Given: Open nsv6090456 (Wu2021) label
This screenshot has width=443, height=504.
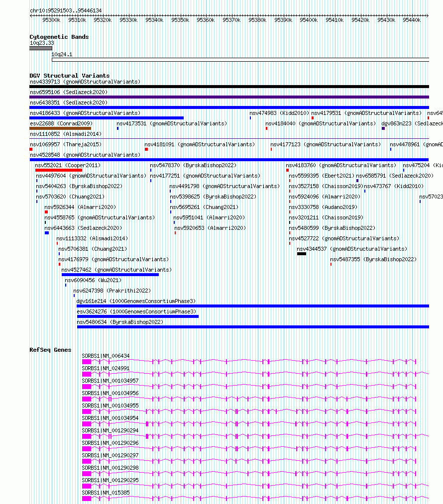Looking at the screenshot, I should 93,280.
